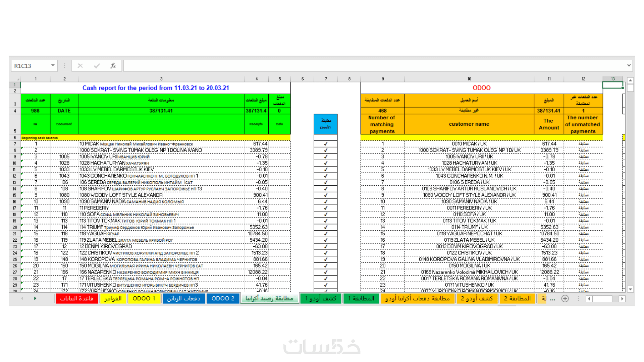The width and height of the screenshot is (644, 362).
Task: Click the column 3 header
Action: click(x=161, y=79)
